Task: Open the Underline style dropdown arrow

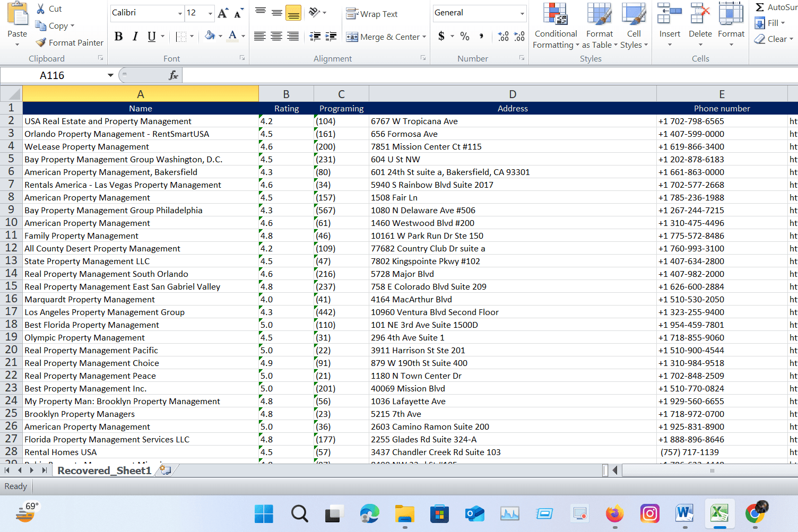Action: pyautogui.click(x=162, y=37)
